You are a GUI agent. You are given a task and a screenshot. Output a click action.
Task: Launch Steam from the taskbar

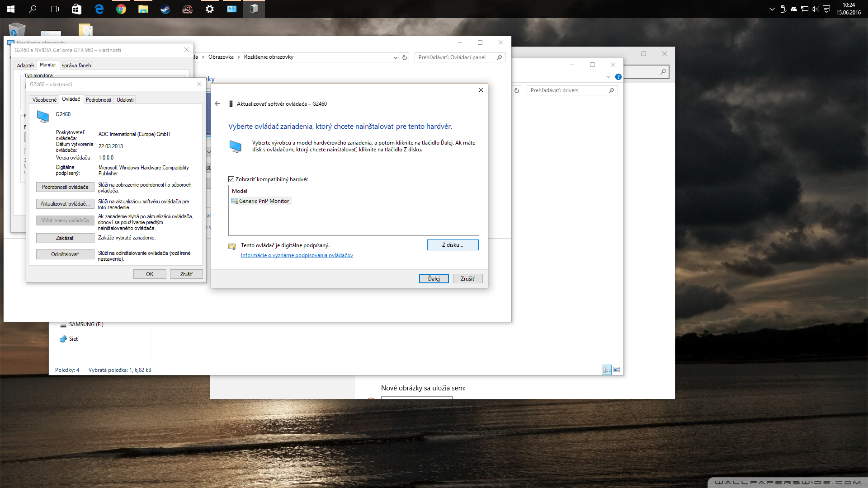(x=165, y=9)
